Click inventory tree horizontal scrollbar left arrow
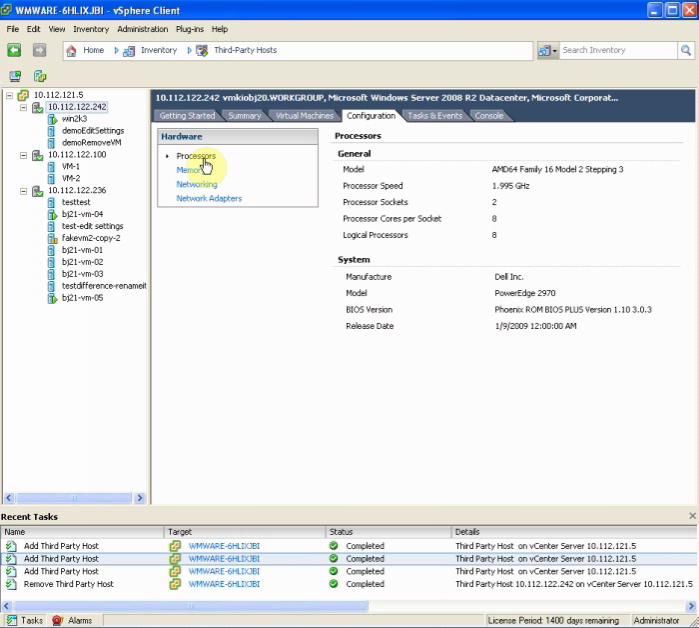Viewport: 699px width, 628px height. click(x=9, y=498)
